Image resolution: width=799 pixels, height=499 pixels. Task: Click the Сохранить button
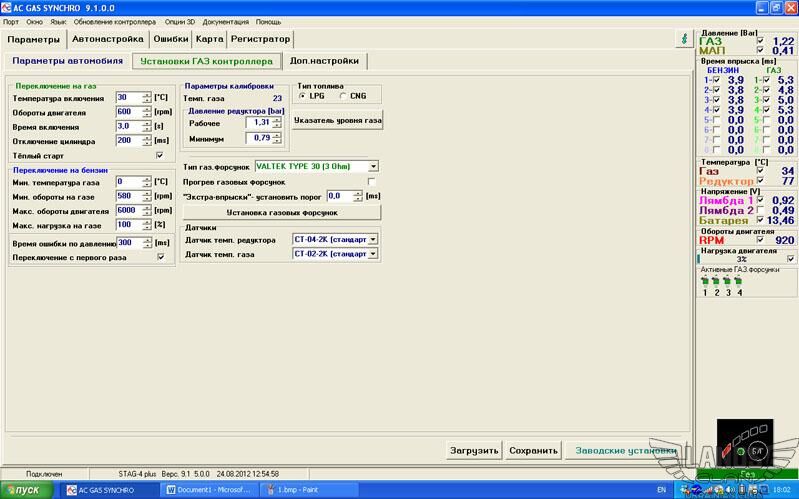pos(532,450)
